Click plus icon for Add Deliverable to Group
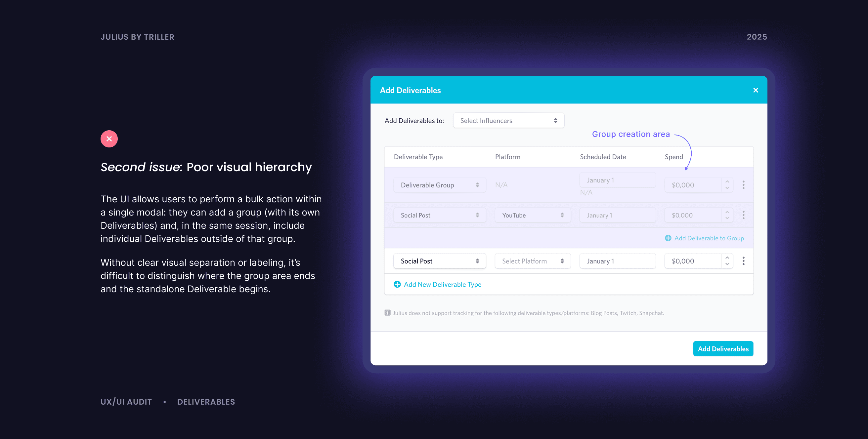This screenshot has height=439, width=868. [668, 238]
